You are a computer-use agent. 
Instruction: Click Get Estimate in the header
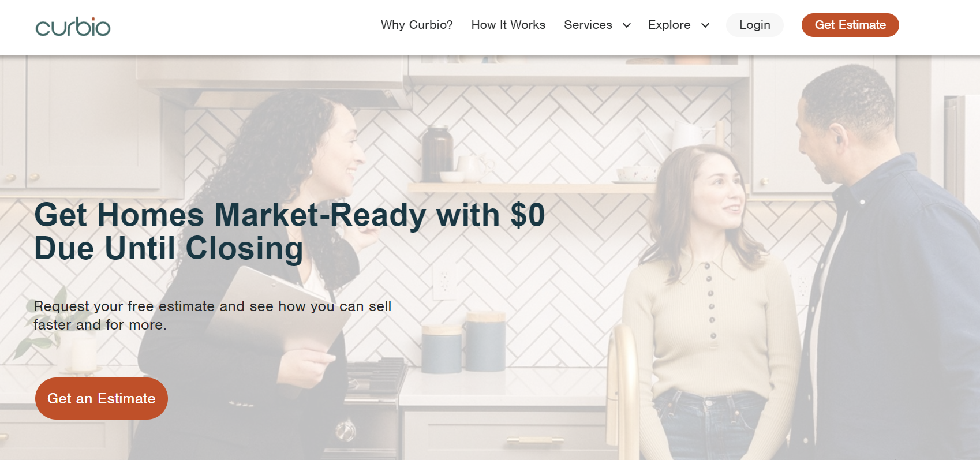(x=850, y=25)
